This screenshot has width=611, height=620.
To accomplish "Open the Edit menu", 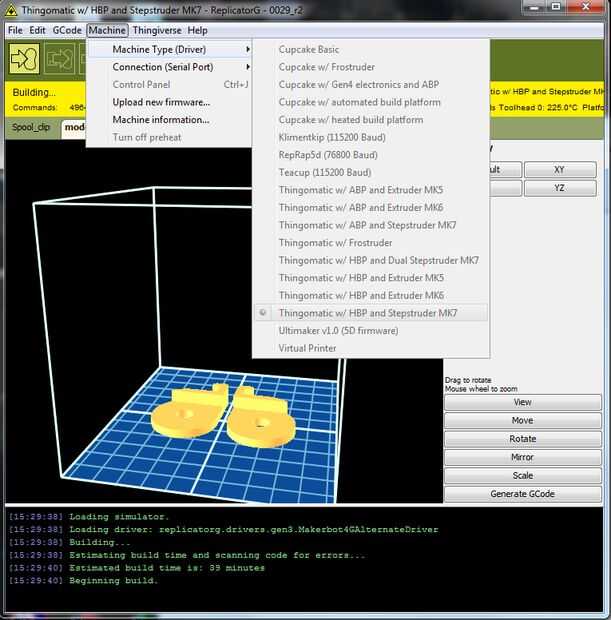I will click(37, 30).
